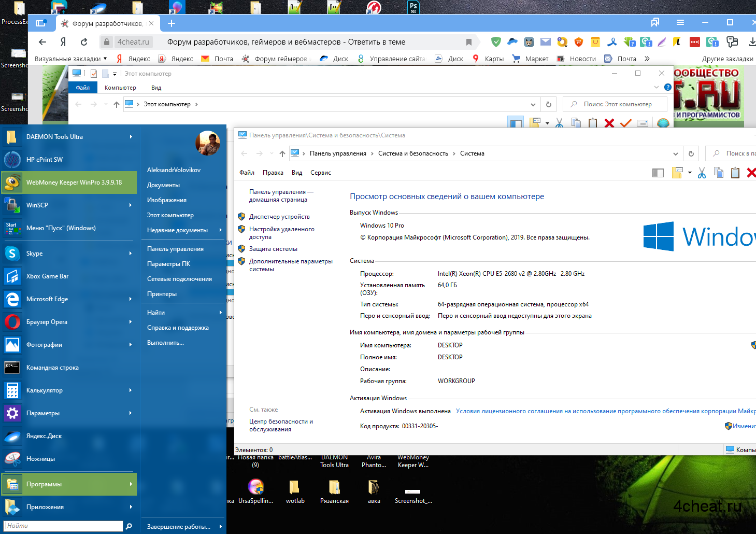Image resolution: width=756 pixels, height=534 pixels.
Task: Open new browser tab with plus button
Action: click(x=172, y=23)
